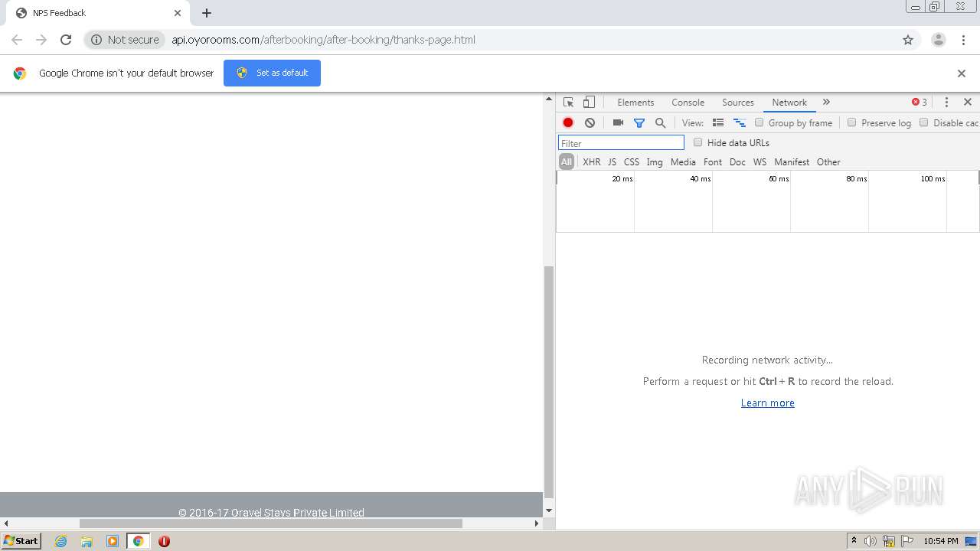Switch to the Elements panel
The height and width of the screenshot is (551, 980).
(635, 102)
